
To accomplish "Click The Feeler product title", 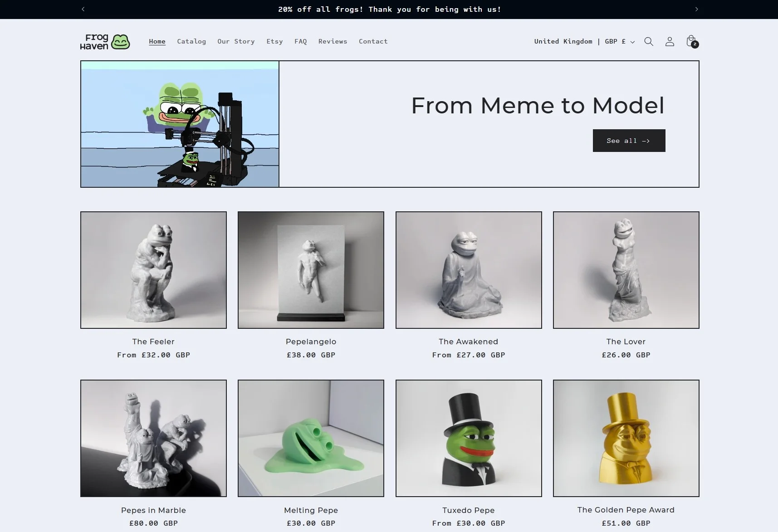I will tap(153, 342).
